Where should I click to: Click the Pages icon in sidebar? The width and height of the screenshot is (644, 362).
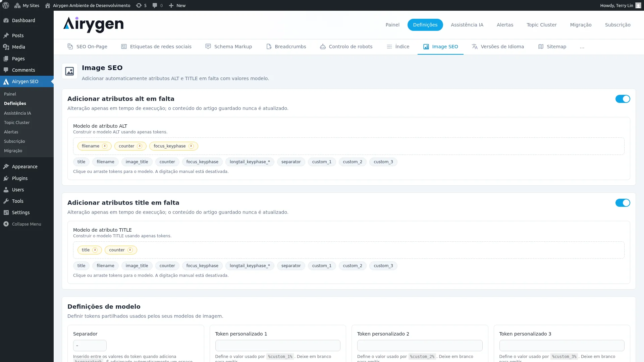click(6, 59)
